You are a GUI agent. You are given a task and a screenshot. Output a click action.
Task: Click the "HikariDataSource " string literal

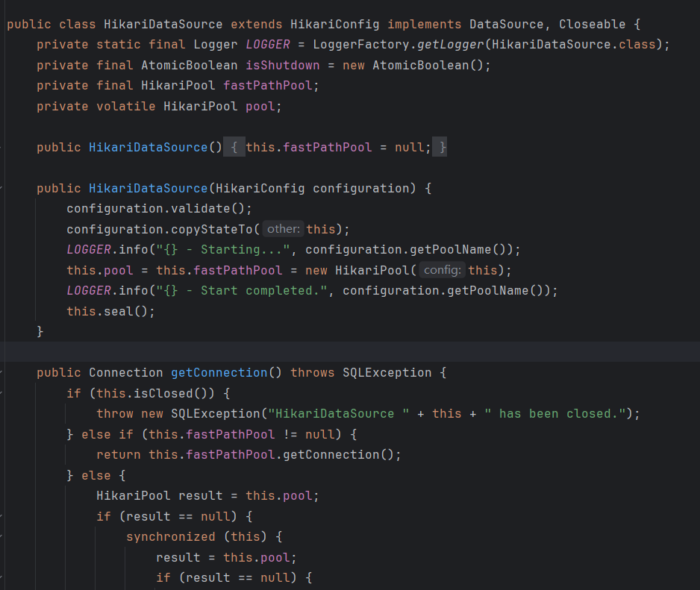click(338, 414)
